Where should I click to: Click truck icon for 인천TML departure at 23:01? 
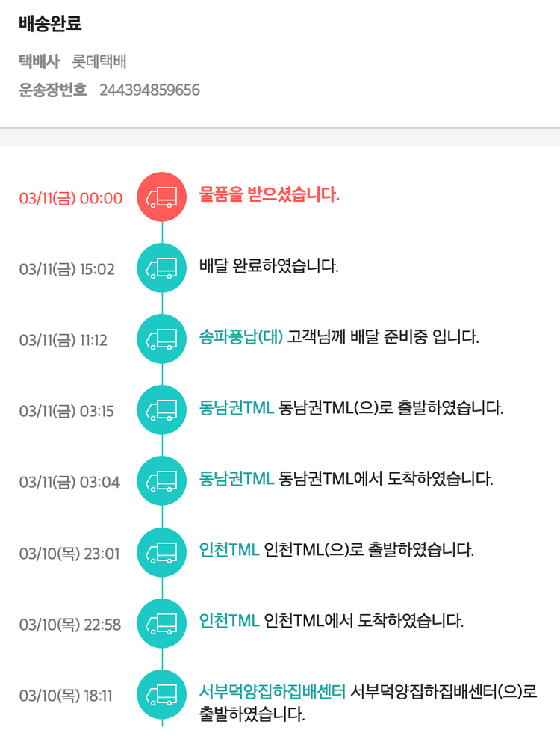tap(162, 553)
